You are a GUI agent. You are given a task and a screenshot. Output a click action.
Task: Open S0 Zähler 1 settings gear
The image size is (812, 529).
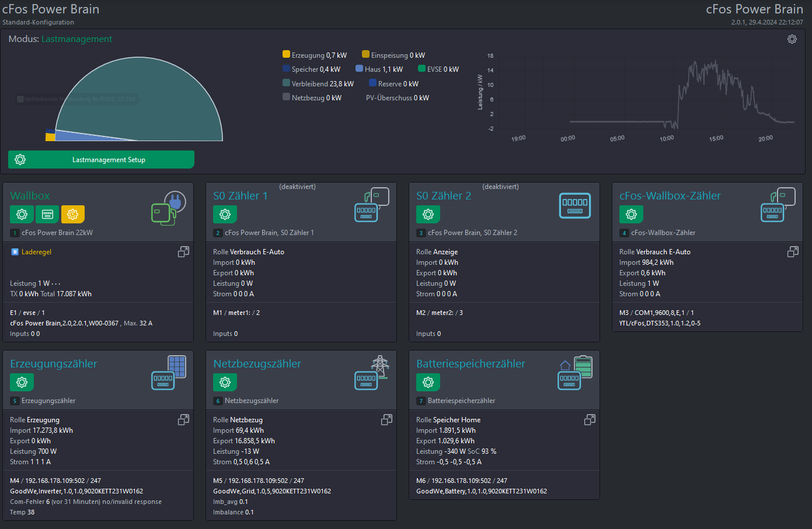point(225,215)
